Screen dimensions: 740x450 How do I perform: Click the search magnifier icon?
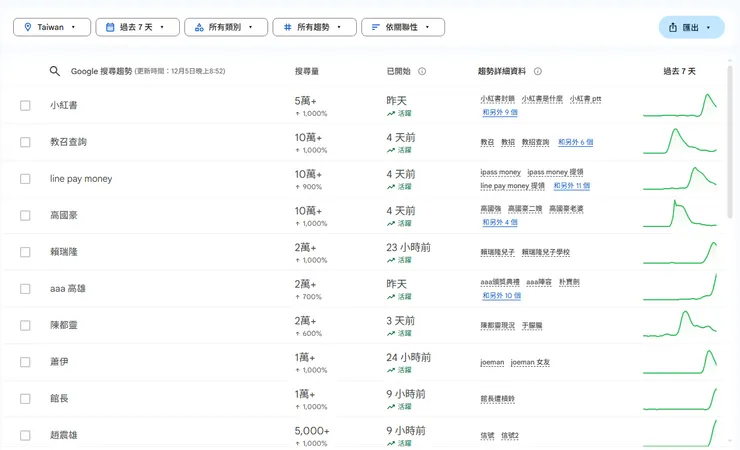click(x=55, y=71)
